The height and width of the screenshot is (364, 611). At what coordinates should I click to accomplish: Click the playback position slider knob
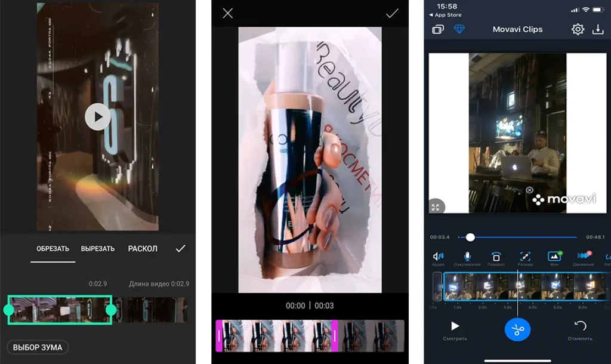tap(470, 237)
